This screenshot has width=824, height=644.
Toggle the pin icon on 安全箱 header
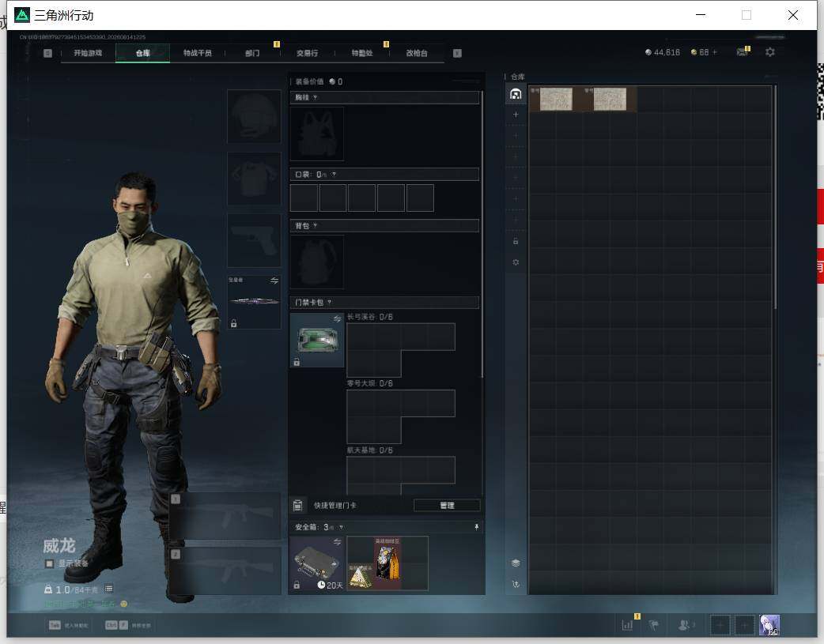click(477, 527)
